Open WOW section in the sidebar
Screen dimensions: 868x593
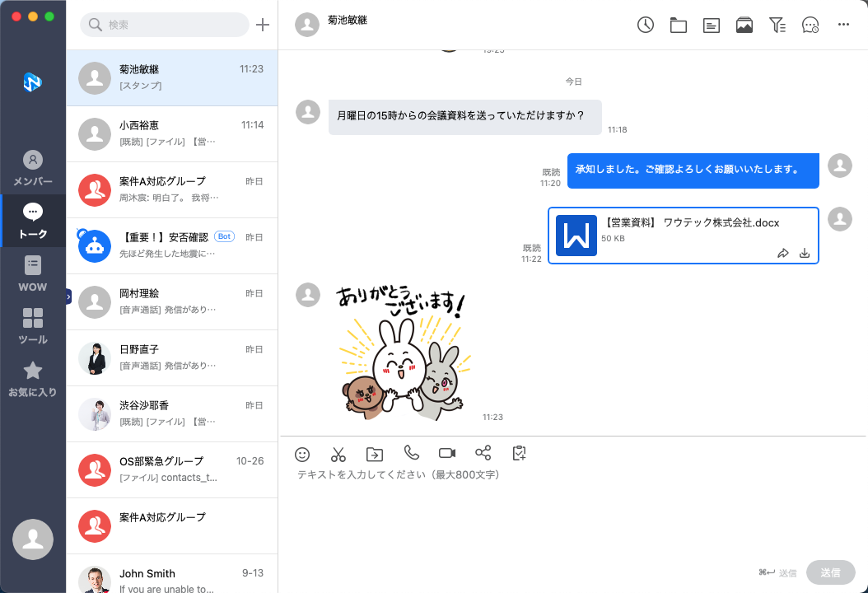coord(33,274)
